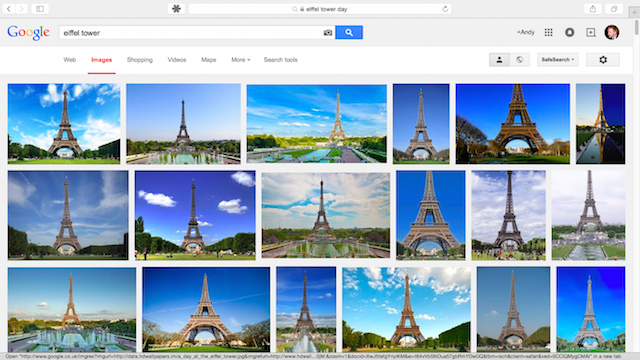Screen dimensions: 640x360
Task: Click the blue magnifier search button
Action: 349,32
